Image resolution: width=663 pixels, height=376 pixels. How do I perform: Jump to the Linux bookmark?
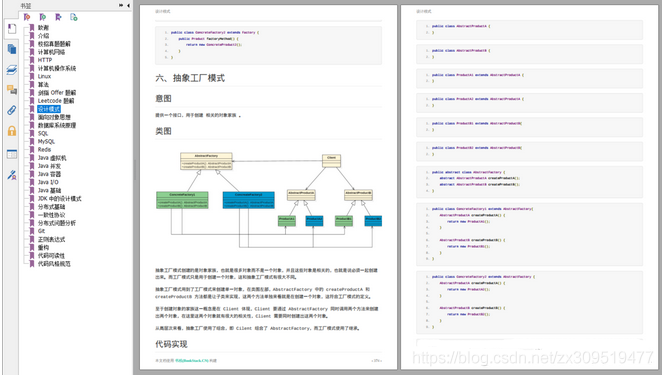point(44,76)
